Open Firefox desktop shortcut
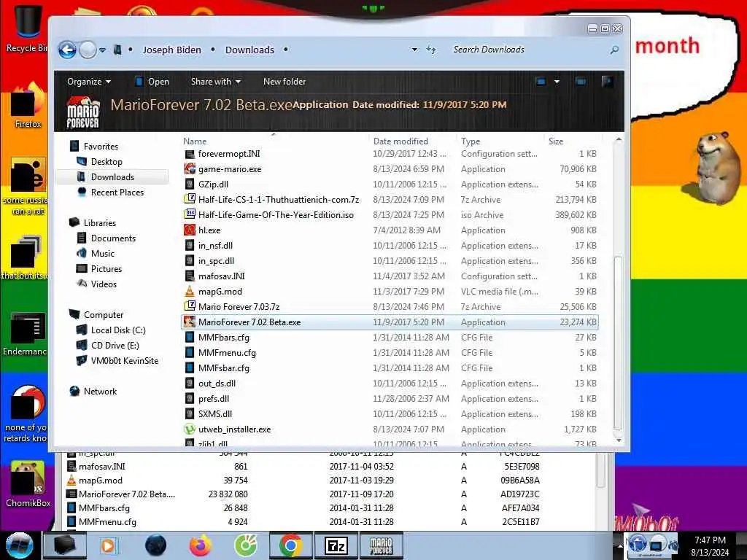747x560 pixels. 28,106
